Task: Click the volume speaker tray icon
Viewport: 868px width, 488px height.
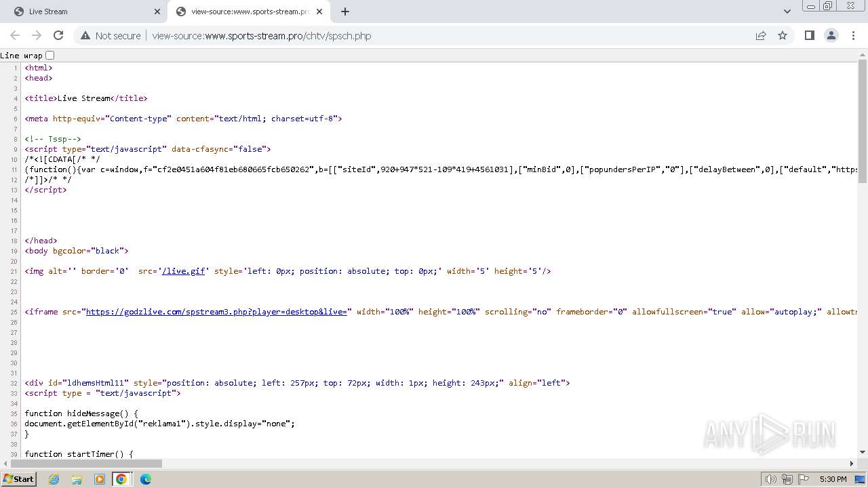Action: coord(770,479)
